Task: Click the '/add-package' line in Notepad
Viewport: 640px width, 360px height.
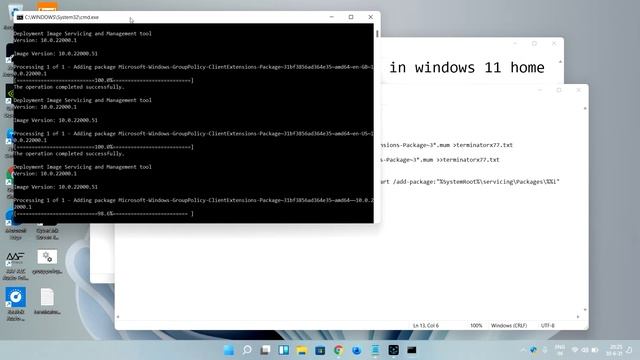Action: tap(470, 182)
